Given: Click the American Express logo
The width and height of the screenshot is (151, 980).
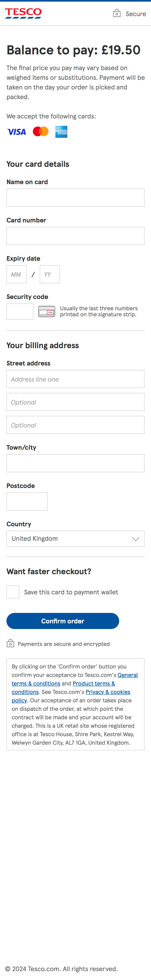Looking at the screenshot, I should coord(61,132).
